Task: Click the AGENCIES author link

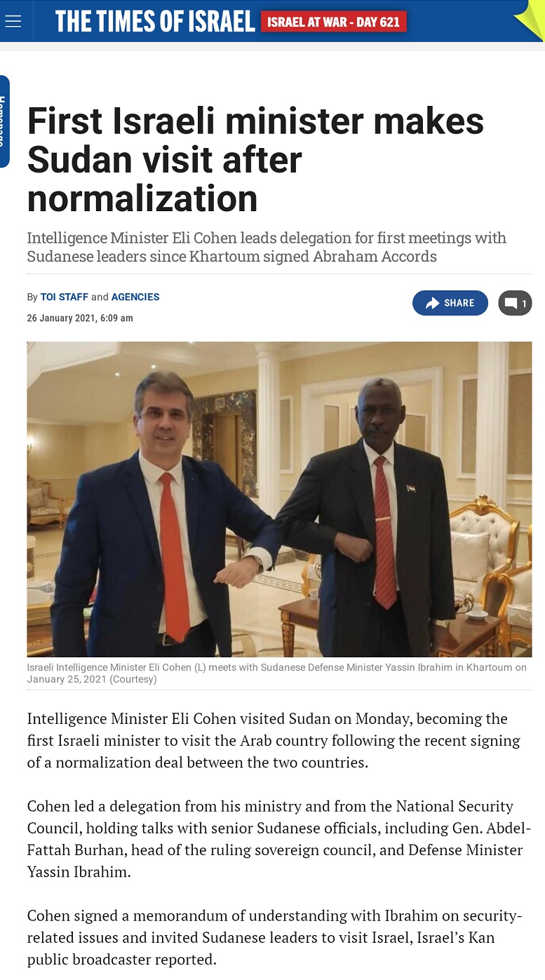Action: (135, 297)
